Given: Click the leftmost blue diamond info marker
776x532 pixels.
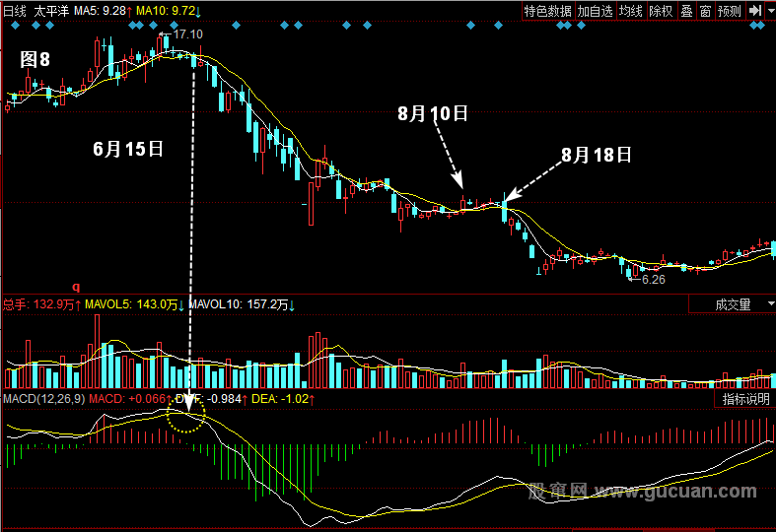Looking at the screenshot, I should tap(16, 26).
